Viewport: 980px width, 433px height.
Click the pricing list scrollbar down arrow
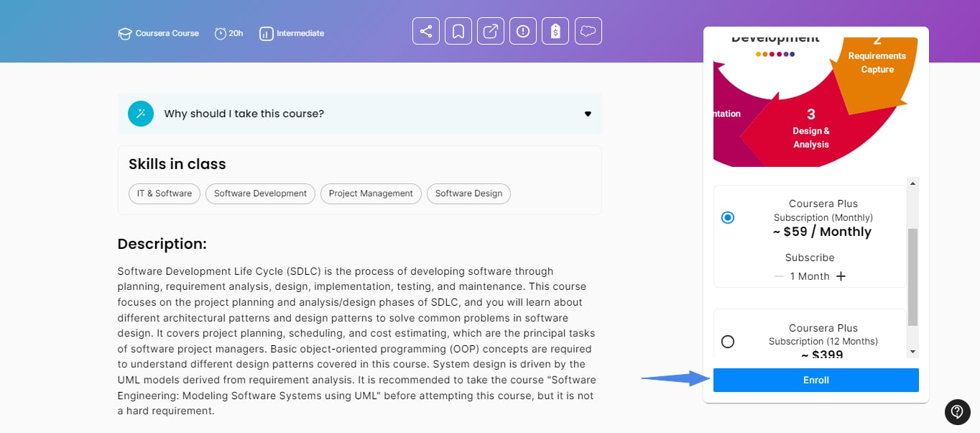coord(913,352)
